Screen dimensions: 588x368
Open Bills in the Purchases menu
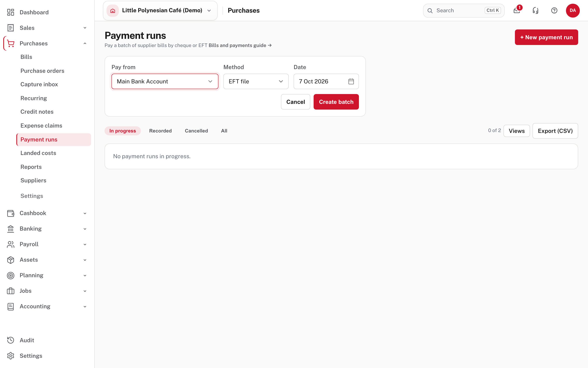(x=26, y=57)
